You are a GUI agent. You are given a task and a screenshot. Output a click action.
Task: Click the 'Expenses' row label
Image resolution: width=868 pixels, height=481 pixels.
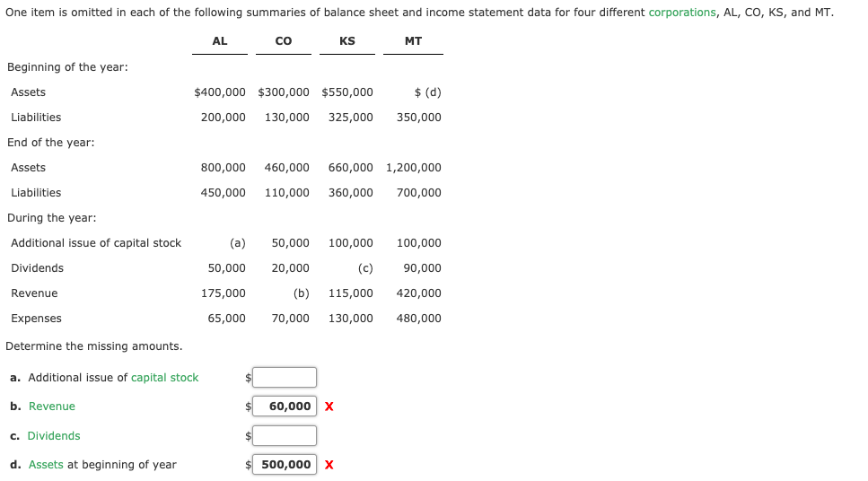(37, 319)
